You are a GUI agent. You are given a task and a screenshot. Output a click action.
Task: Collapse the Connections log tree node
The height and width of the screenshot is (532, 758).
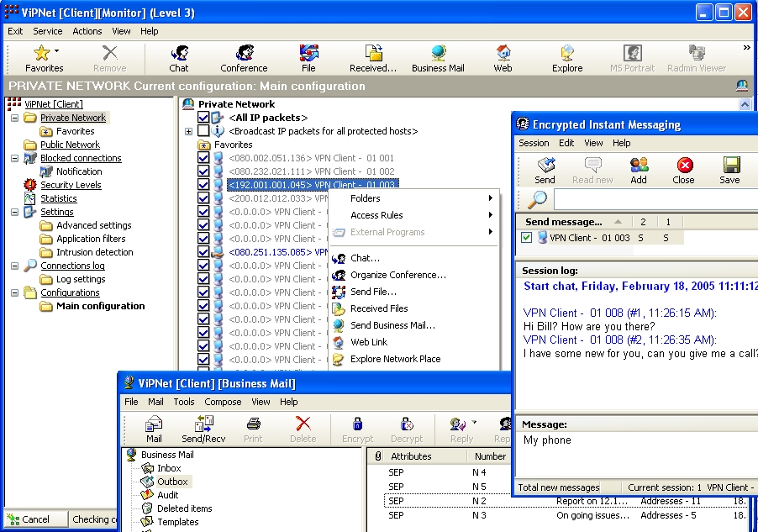point(14,266)
